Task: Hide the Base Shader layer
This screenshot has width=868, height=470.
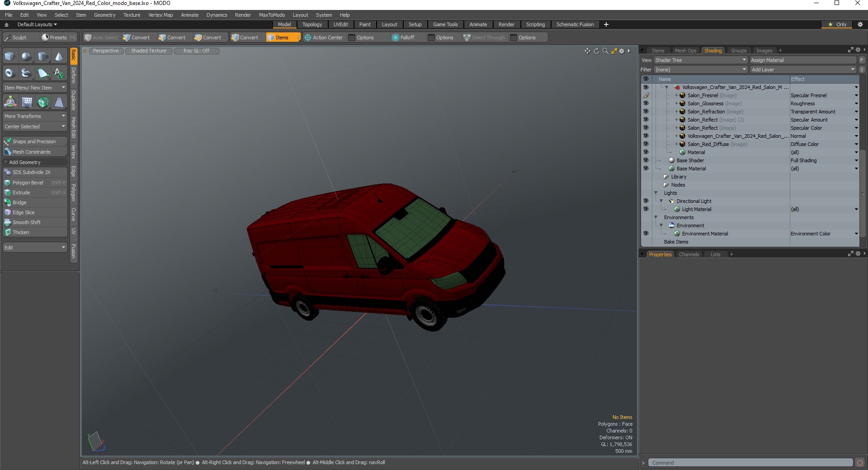Action: tap(646, 160)
